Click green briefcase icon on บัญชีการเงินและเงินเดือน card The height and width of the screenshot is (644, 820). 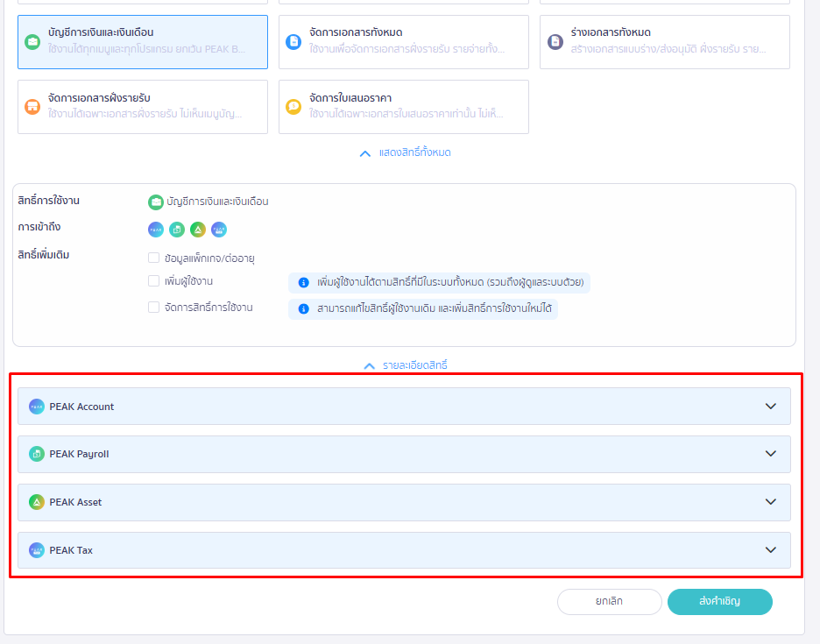coord(32,41)
